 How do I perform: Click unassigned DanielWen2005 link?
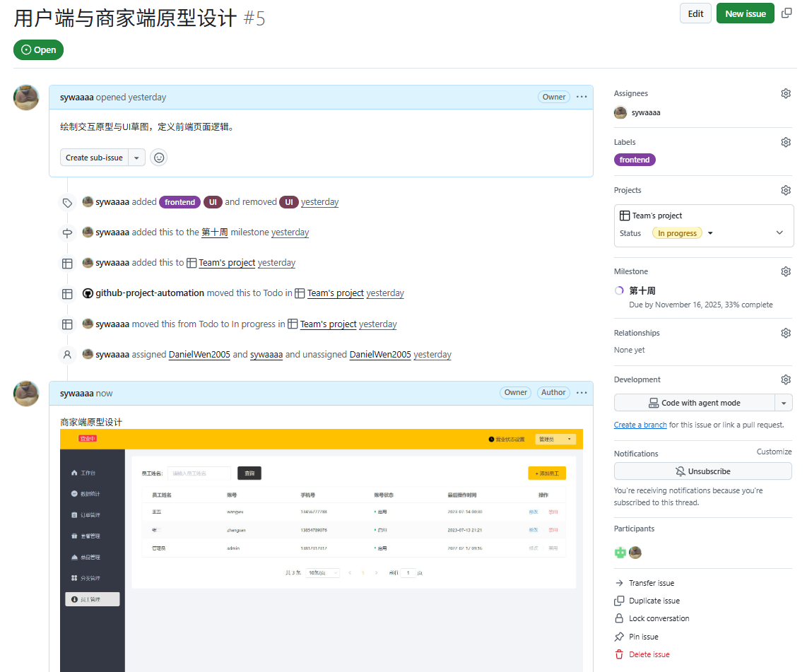(x=380, y=355)
